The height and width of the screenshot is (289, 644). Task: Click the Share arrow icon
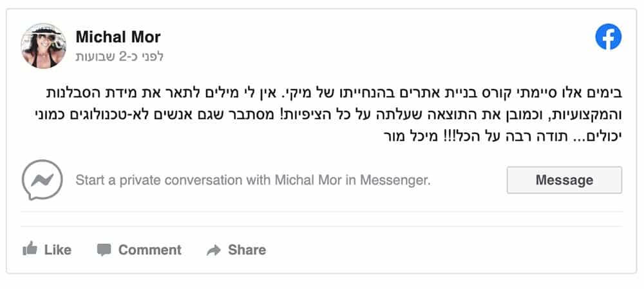[213, 250]
